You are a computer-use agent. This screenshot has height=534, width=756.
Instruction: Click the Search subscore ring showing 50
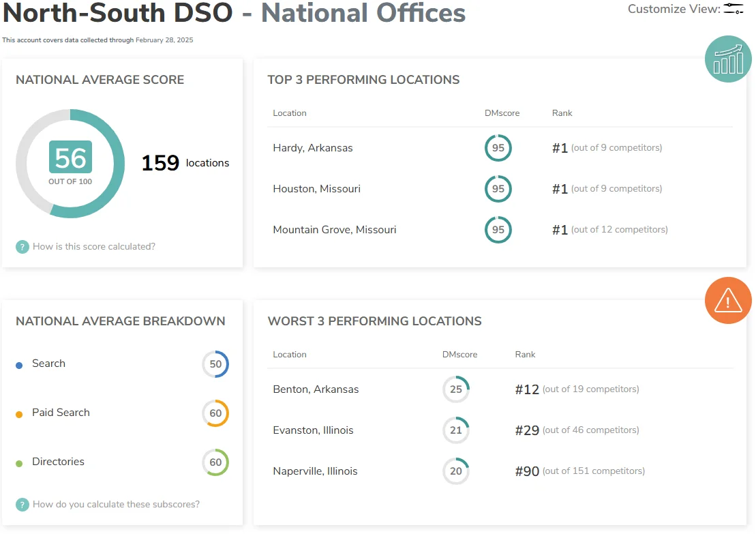point(215,364)
